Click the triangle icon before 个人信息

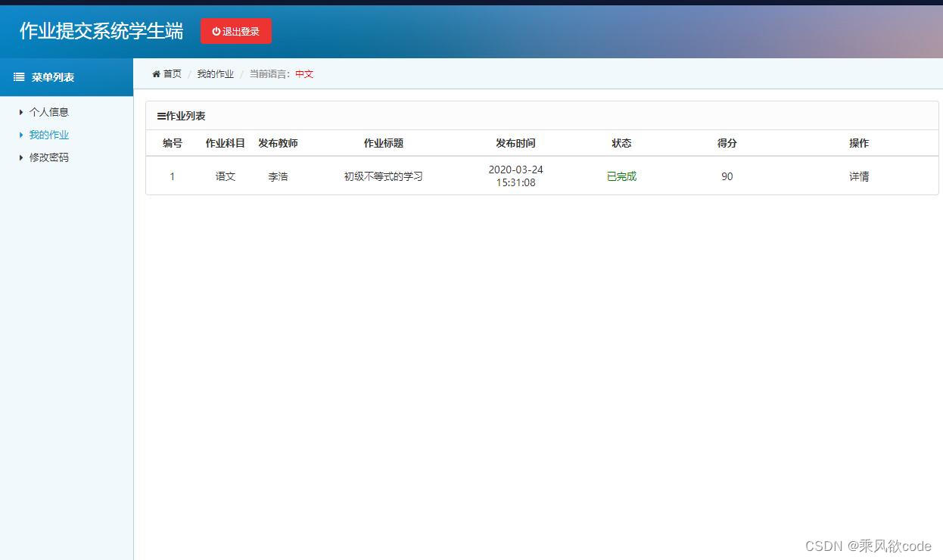coord(21,111)
